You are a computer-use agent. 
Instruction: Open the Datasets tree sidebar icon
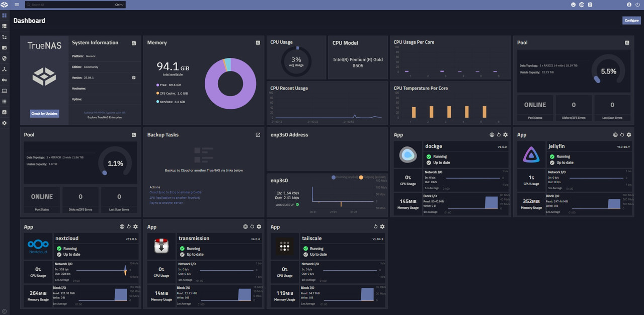click(x=5, y=37)
